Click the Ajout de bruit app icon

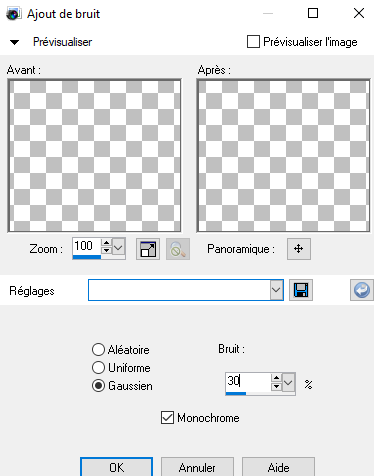tap(13, 14)
